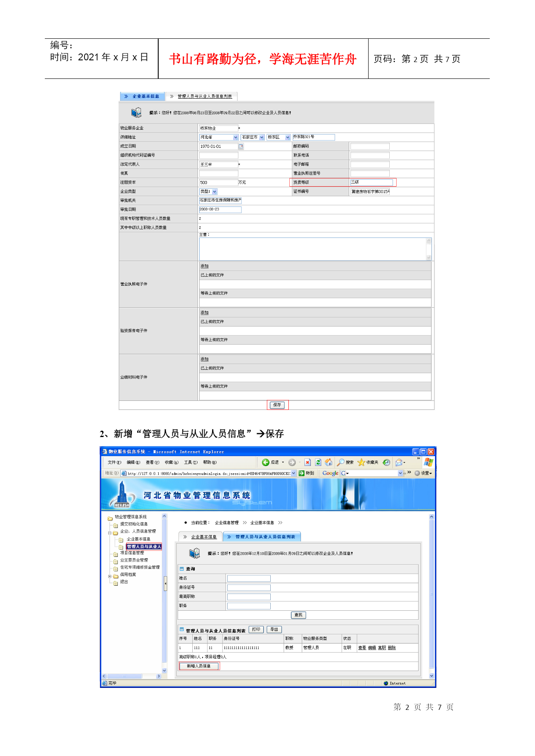Click the 打印 print button

256,629
